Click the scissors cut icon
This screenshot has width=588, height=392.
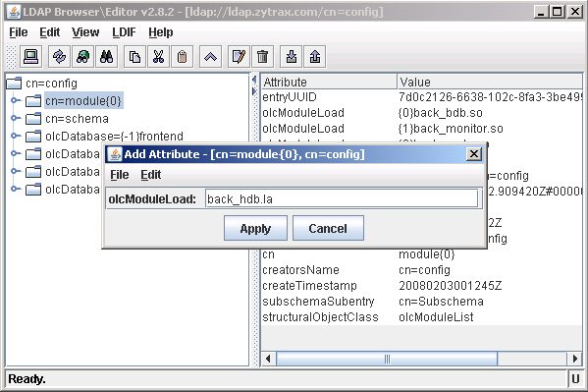(158, 57)
